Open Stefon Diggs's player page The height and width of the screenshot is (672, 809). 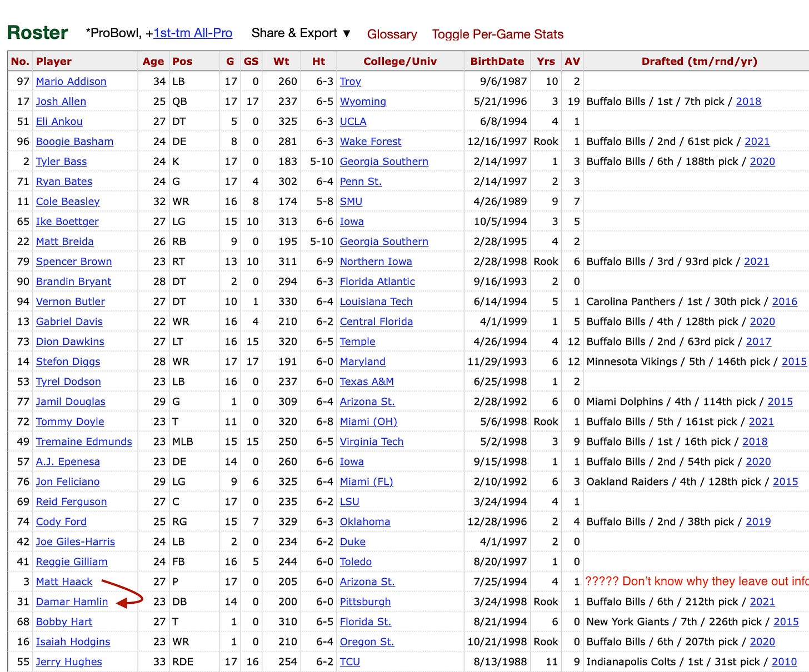click(68, 362)
